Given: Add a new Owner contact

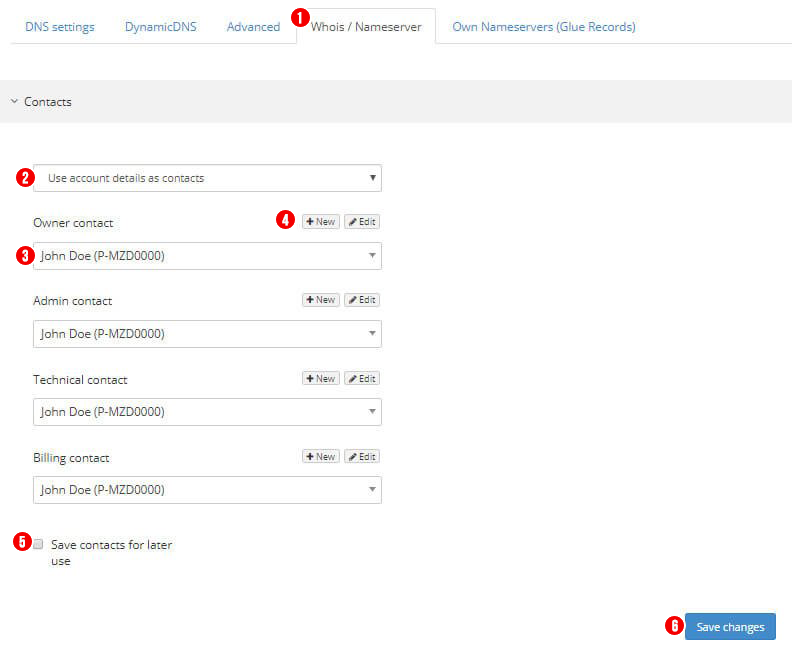Looking at the screenshot, I should coord(321,222).
